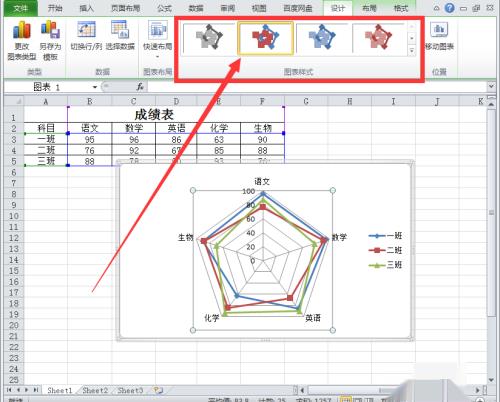Open Excel Help question mark icon

pyautogui.click(x=450, y=8)
